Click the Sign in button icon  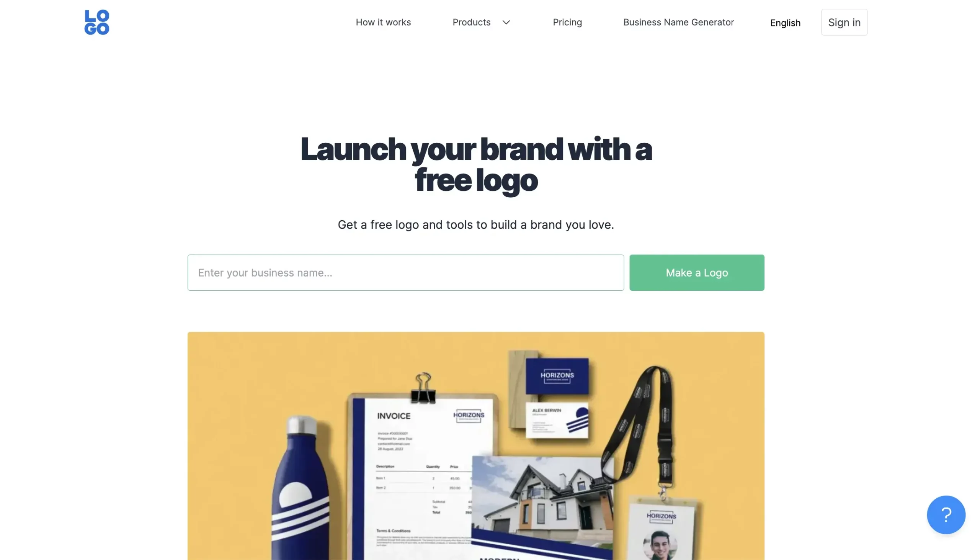[x=843, y=21]
